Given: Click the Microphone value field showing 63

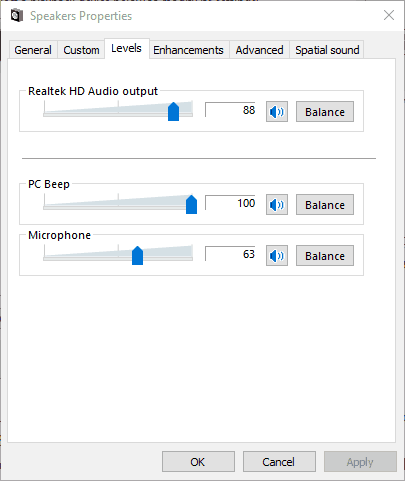Looking at the screenshot, I should tap(230, 254).
